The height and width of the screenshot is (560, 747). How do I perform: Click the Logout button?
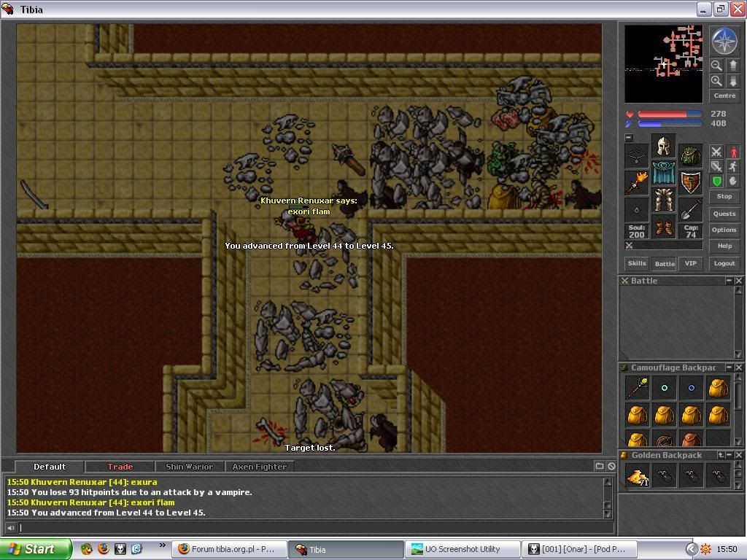[724, 263]
